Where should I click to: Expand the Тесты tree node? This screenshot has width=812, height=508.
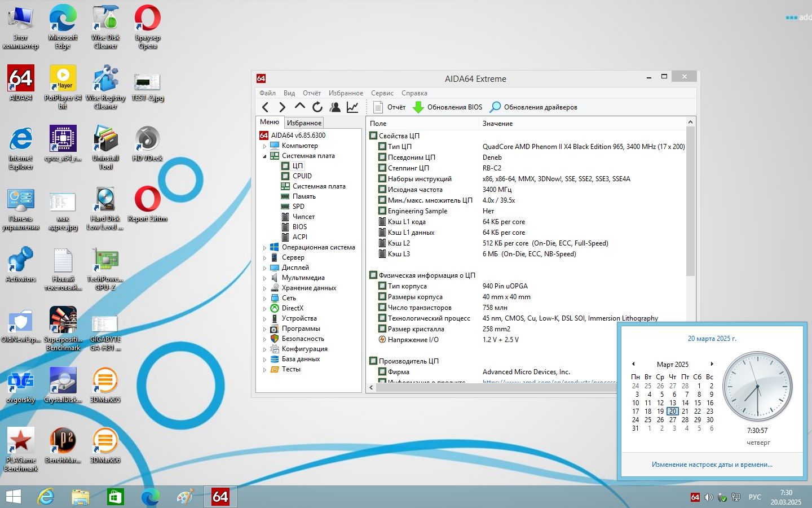[264, 370]
